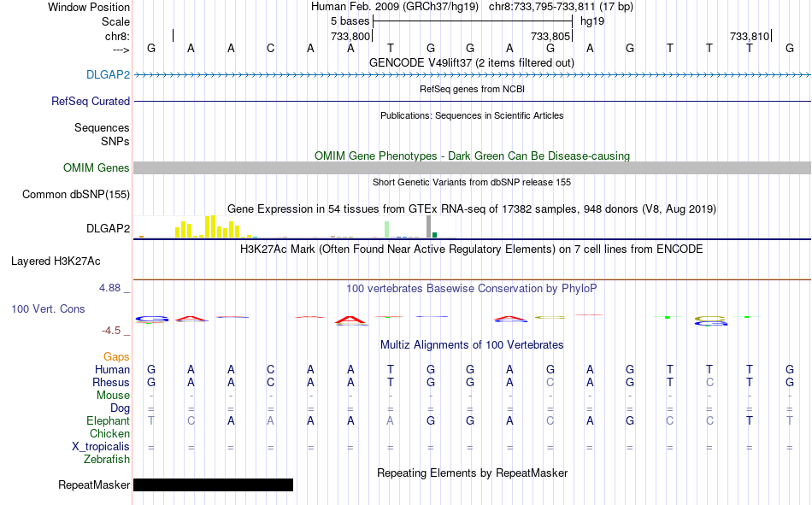Click the RepeatMasker track label
This screenshot has width=812, height=505.
tap(94, 484)
